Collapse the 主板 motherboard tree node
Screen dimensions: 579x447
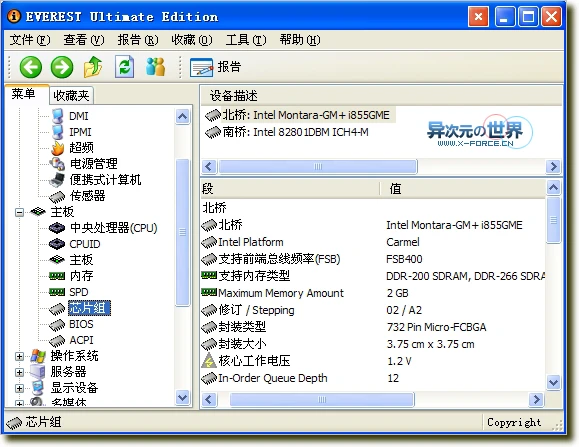click(x=19, y=212)
